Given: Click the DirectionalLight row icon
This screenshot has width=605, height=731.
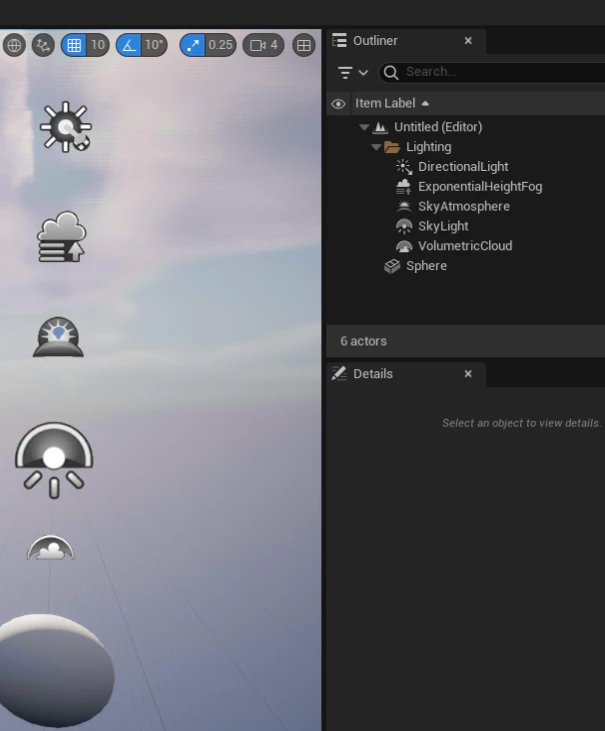Looking at the screenshot, I should [404, 167].
